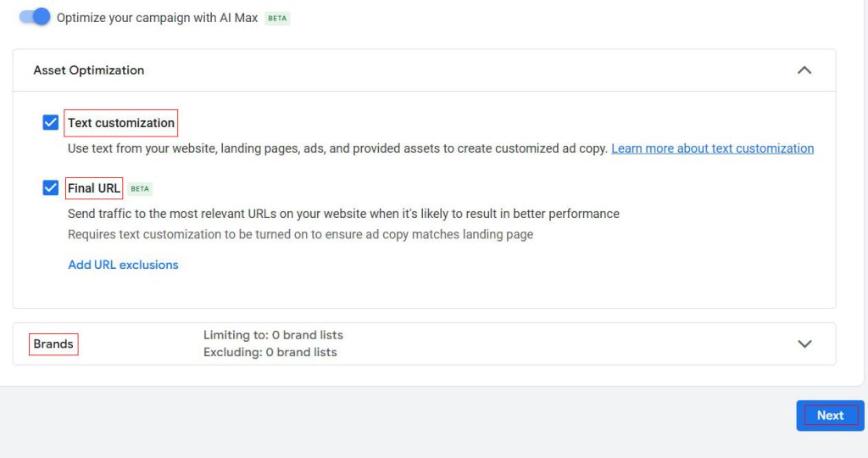Open Learn more about text customization link
868x458 pixels.
[x=712, y=148]
